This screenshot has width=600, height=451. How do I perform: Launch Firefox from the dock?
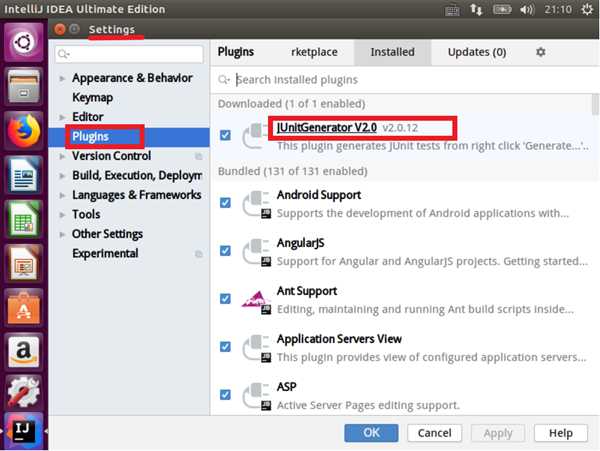coord(24,130)
